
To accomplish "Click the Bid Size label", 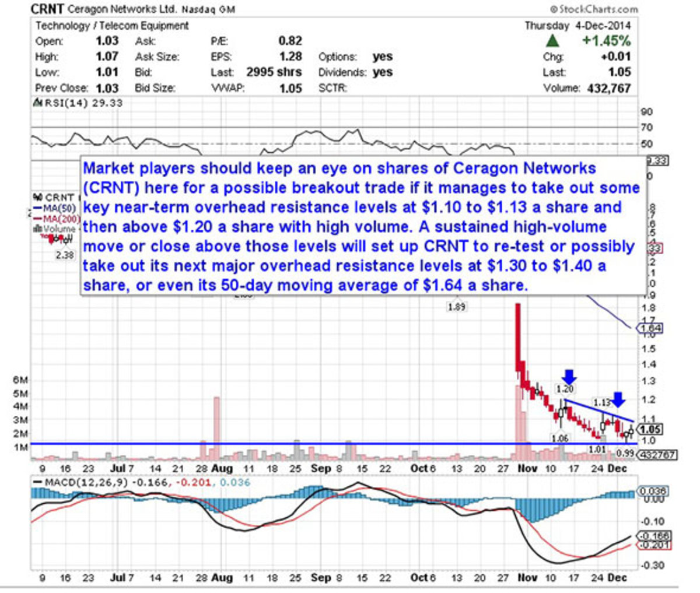I will tap(155, 88).
